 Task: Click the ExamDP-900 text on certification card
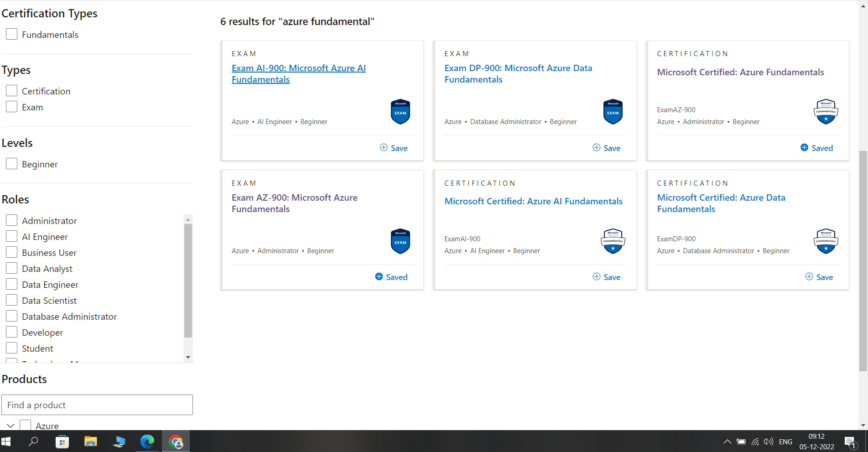(676, 239)
